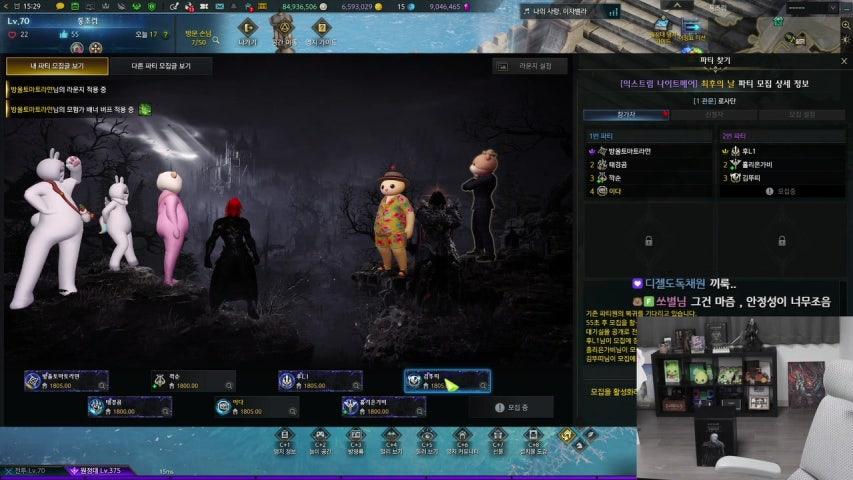Image resolution: width=853 pixels, height=480 pixels.
Task: Click the locked slot under party 1
Action: (648, 241)
